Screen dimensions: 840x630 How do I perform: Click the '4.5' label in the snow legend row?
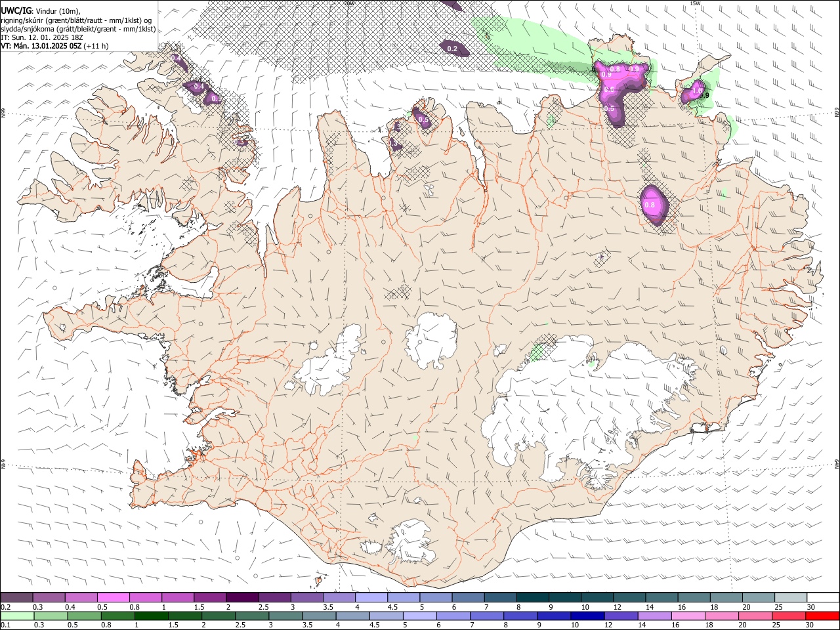click(392, 607)
